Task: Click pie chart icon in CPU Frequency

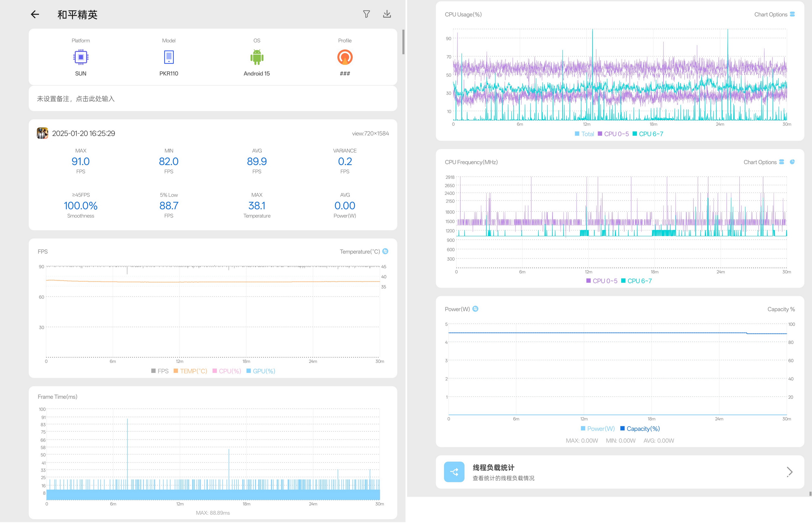Action: (x=792, y=162)
